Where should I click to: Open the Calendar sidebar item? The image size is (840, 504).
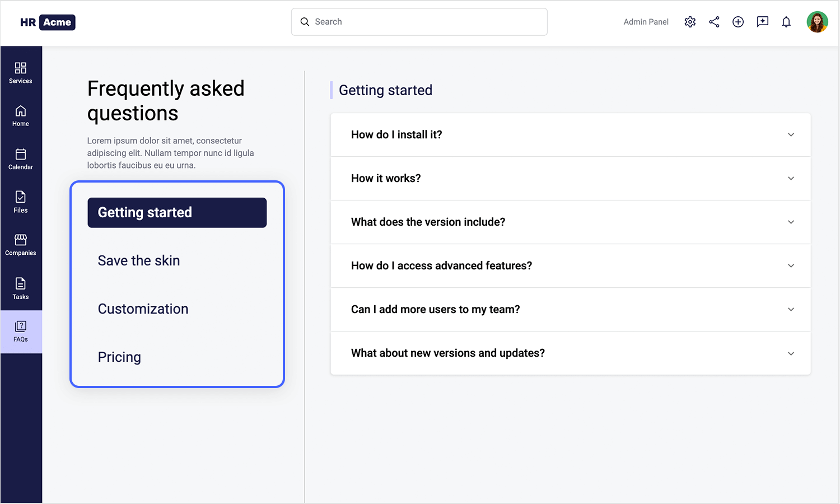tap(21, 159)
